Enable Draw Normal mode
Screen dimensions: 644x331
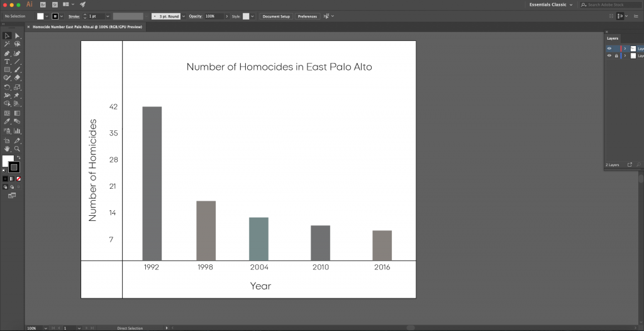(x=5, y=187)
